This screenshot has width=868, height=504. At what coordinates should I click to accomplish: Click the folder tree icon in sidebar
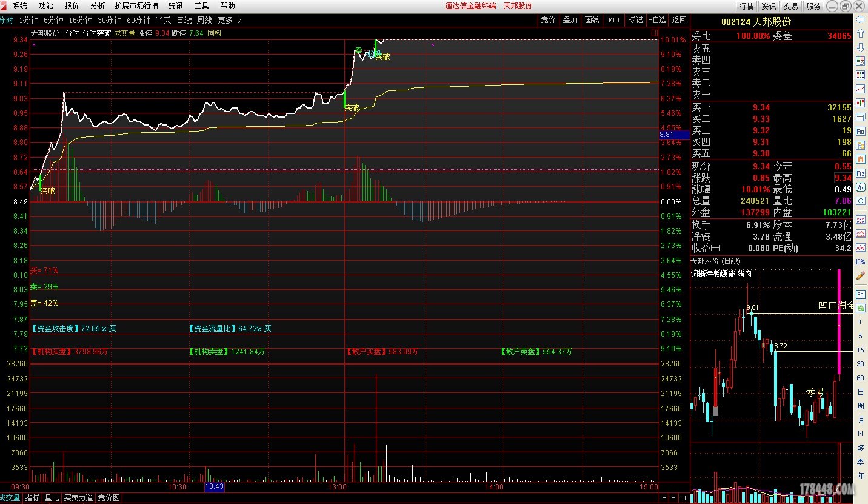(860, 145)
